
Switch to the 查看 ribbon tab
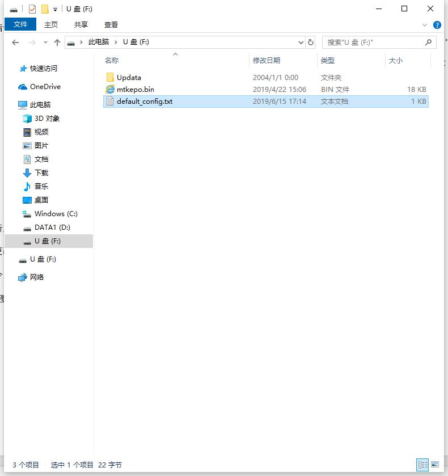coord(111,24)
